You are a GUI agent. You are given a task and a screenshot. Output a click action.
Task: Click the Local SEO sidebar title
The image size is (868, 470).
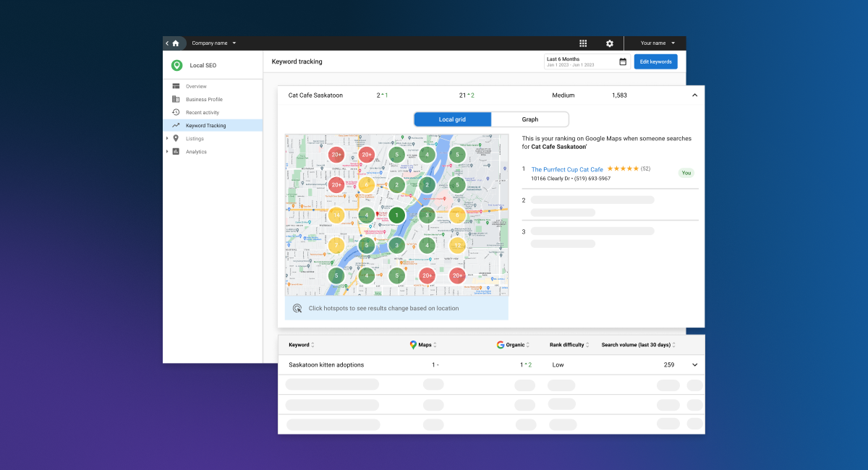click(x=203, y=65)
